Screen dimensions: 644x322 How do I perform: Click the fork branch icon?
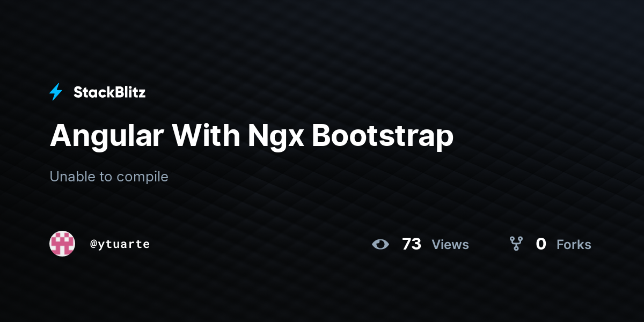pos(516,244)
